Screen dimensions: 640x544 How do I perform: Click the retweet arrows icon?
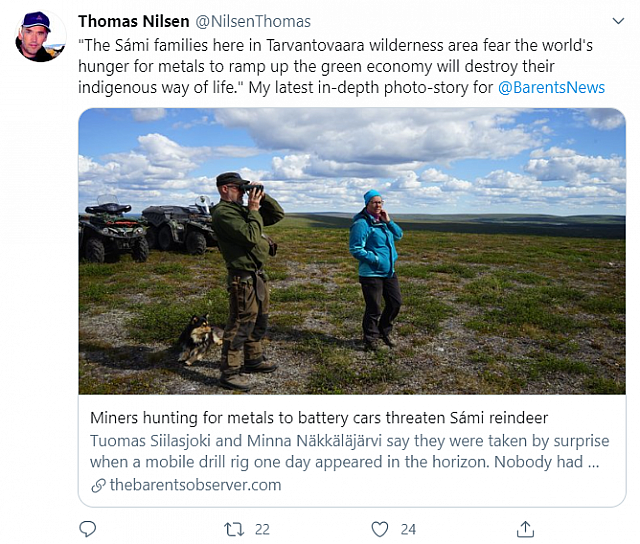tap(234, 529)
